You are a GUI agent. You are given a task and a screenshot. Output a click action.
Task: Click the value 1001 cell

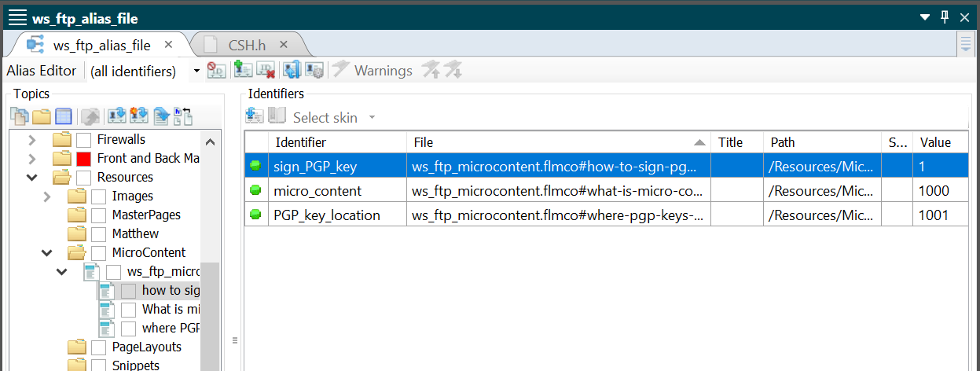[x=941, y=215]
